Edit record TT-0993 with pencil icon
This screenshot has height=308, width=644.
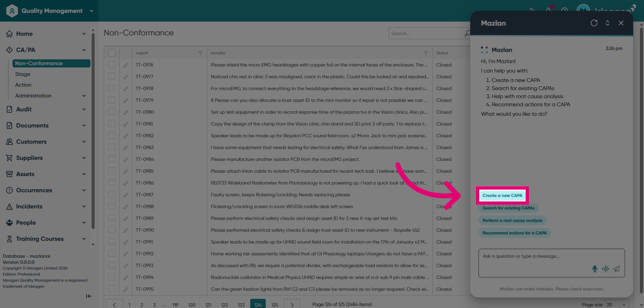[126, 266]
